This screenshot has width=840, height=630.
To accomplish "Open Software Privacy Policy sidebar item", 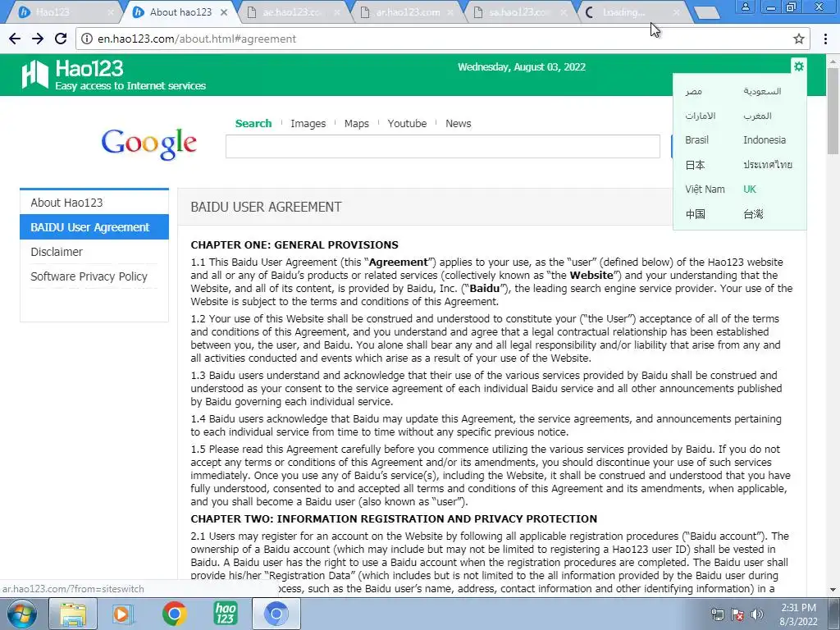I will coord(94,276).
